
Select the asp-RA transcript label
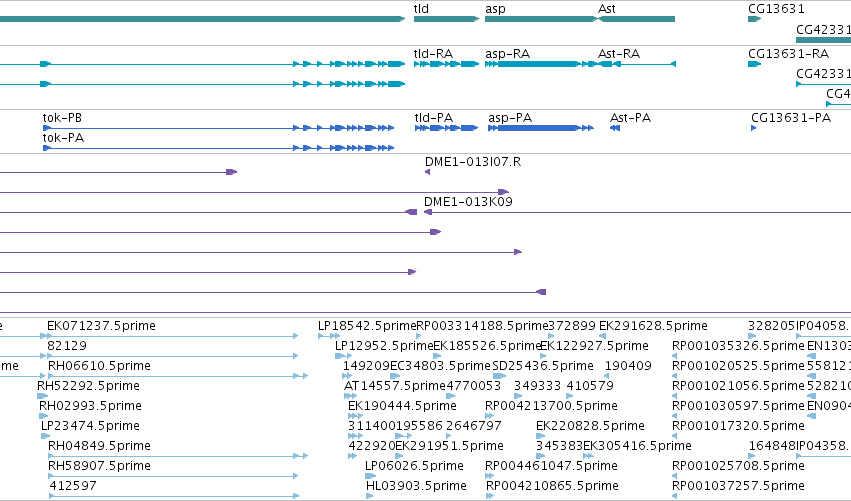507,54
